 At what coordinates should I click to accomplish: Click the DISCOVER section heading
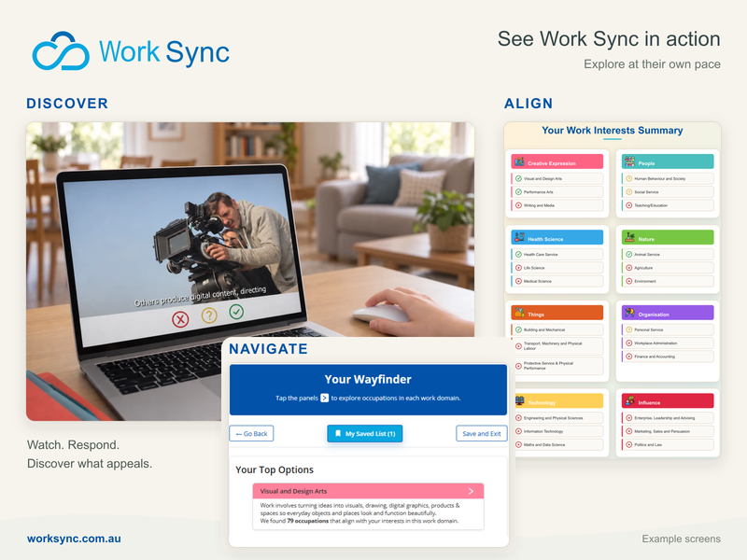(x=67, y=104)
